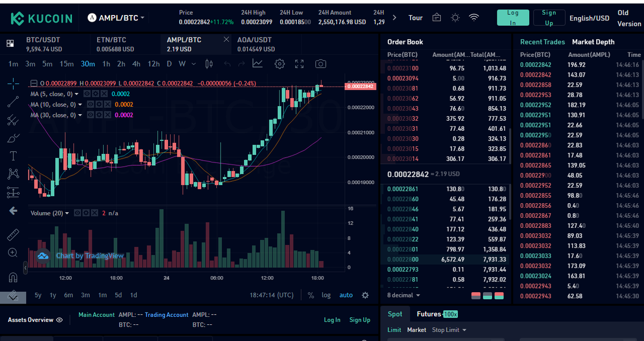The image size is (644, 341).
Task: Click the network connection wifi icon
Action: coord(473,18)
